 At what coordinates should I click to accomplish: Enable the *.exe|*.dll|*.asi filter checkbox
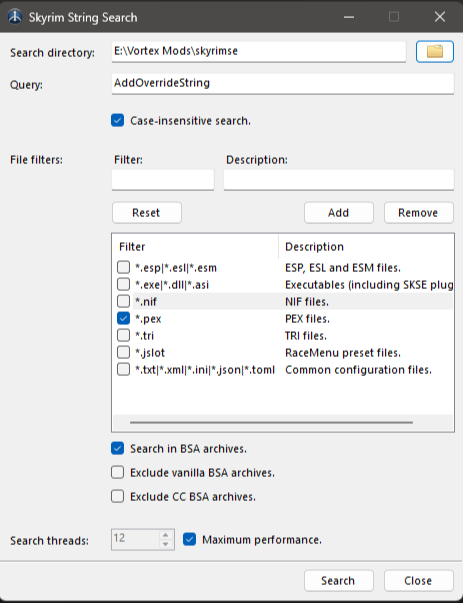point(123,285)
